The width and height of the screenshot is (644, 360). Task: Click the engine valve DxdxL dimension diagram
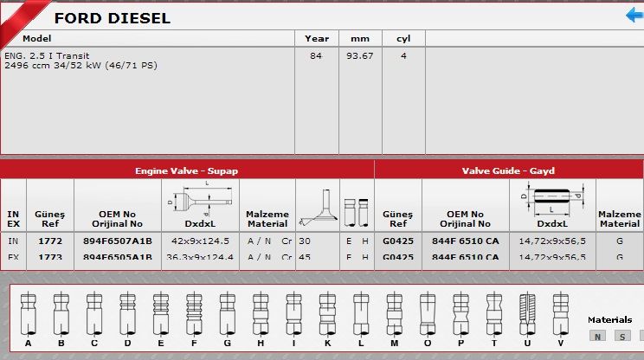coord(200,197)
